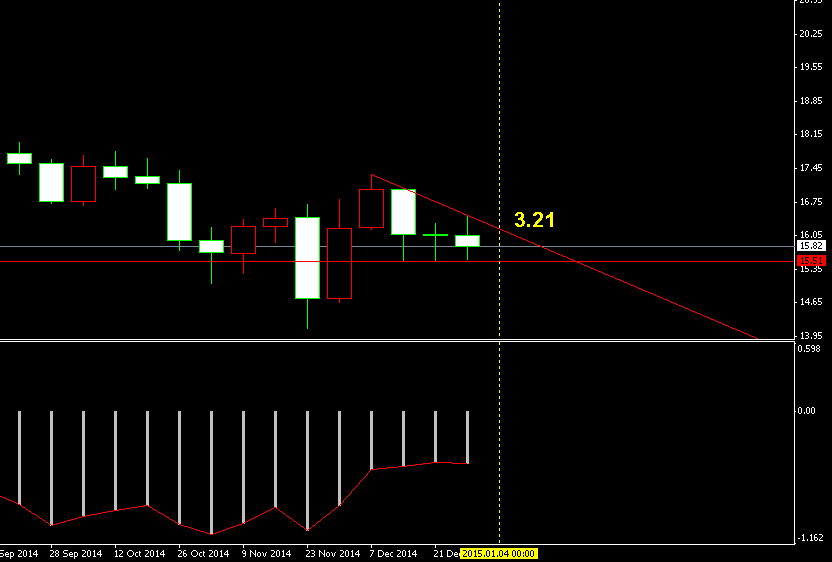Click the dashed vertical crosshair line
Image resolution: width=832 pixels, height=562 pixels.
pyautogui.click(x=499, y=120)
